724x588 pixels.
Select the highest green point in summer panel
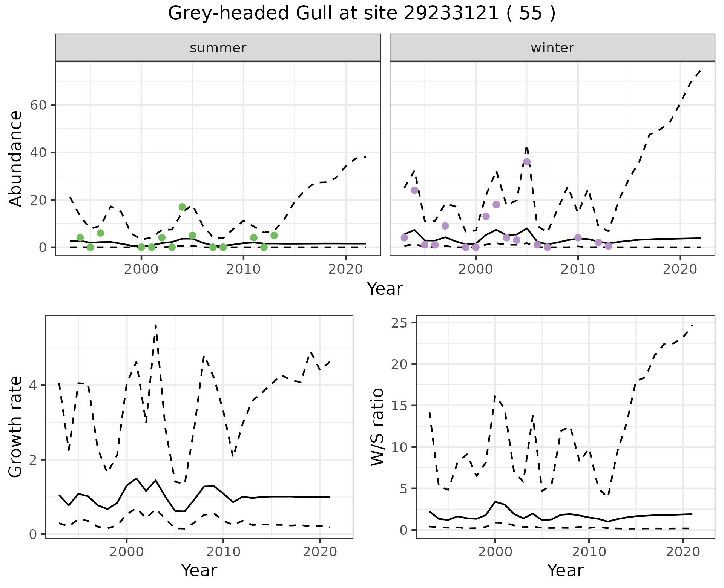click(182, 207)
